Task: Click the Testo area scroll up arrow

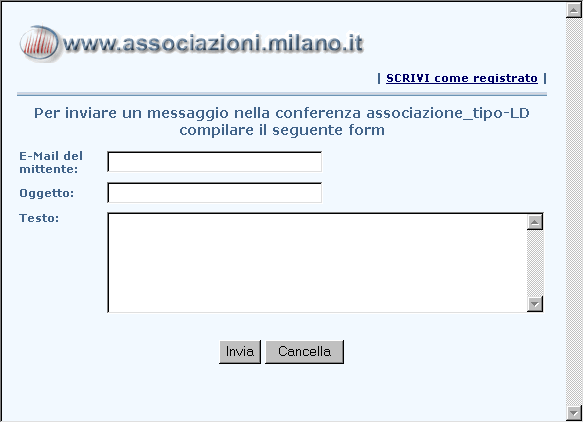Action: (535, 222)
